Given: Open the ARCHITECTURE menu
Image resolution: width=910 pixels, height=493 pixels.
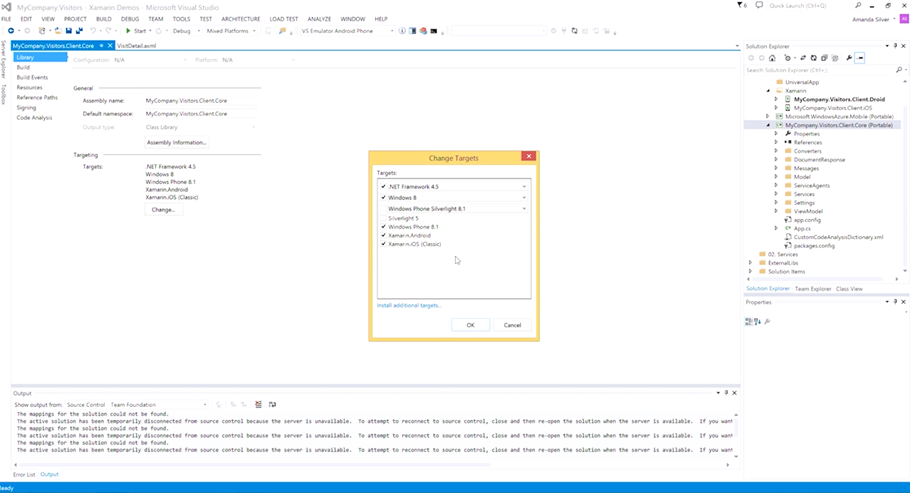Looking at the screenshot, I should pos(240,19).
